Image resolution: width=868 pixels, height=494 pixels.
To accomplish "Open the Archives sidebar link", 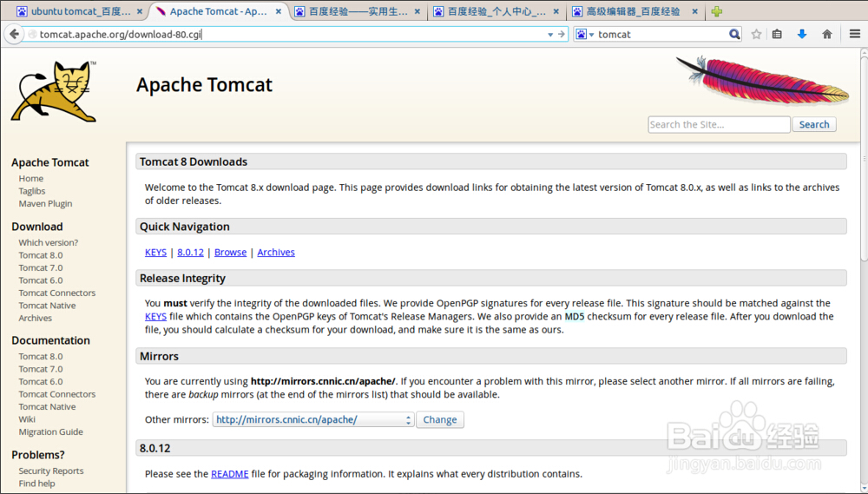I will [x=35, y=319].
